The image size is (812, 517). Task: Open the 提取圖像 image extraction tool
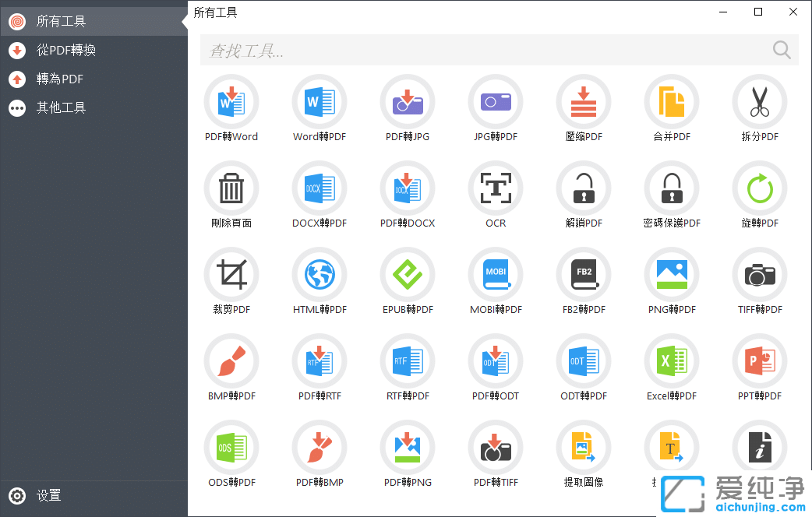tap(584, 455)
